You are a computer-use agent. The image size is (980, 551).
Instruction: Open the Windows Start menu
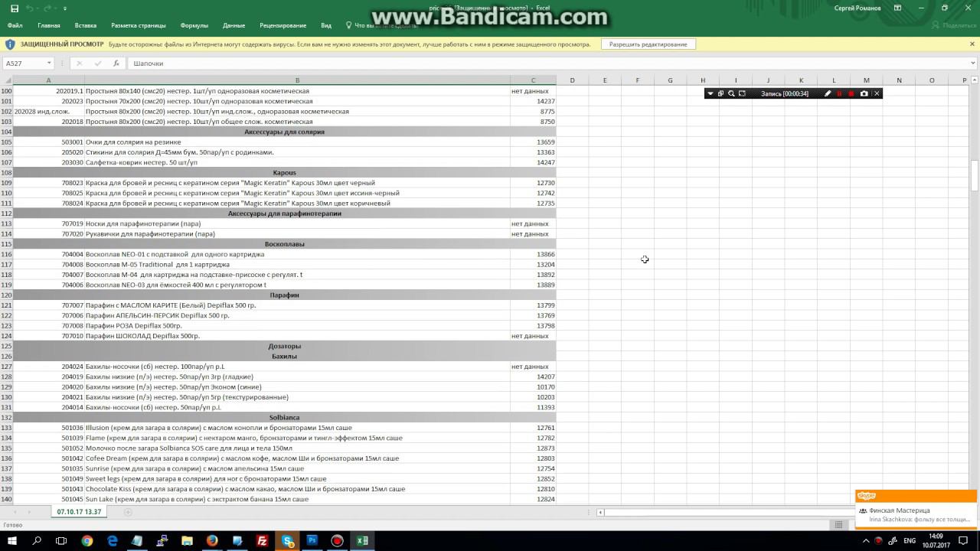[12, 541]
